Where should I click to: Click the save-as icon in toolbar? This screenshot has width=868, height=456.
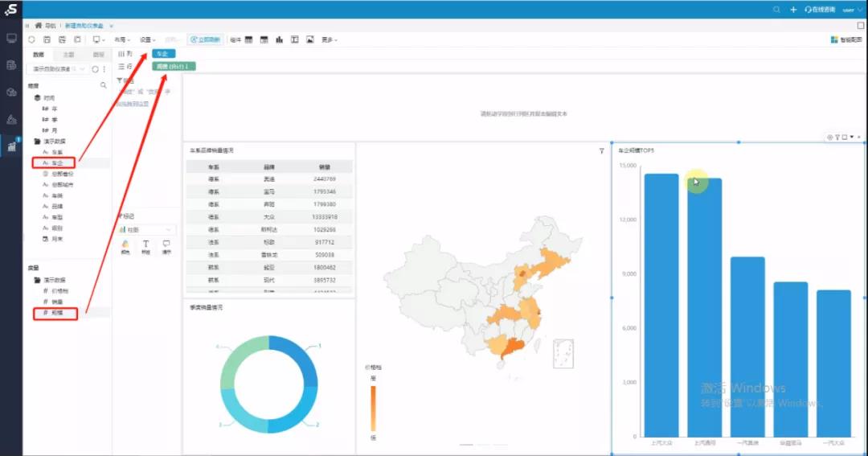[62, 39]
